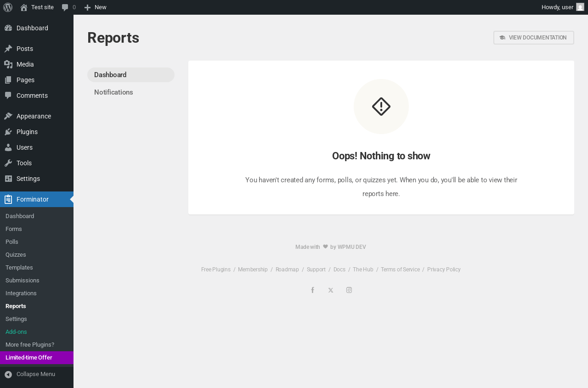Click the user avatar in admin bar
This screenshot has width=588, height=388.
pos(580,7)
